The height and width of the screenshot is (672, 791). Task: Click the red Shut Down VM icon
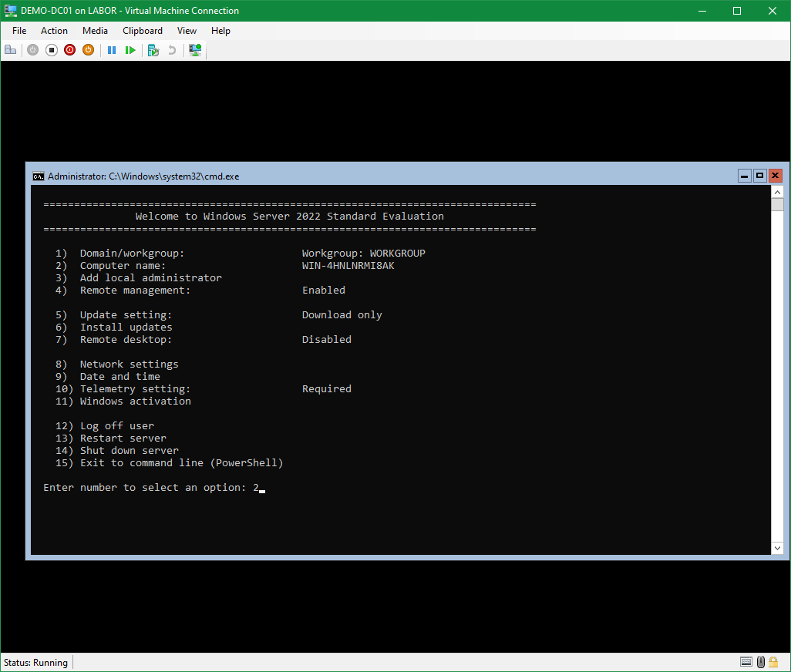tap(70, 50)
